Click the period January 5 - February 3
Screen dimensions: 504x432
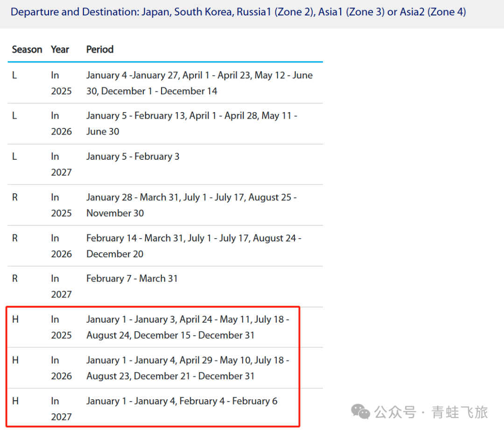tap(133, 156)
